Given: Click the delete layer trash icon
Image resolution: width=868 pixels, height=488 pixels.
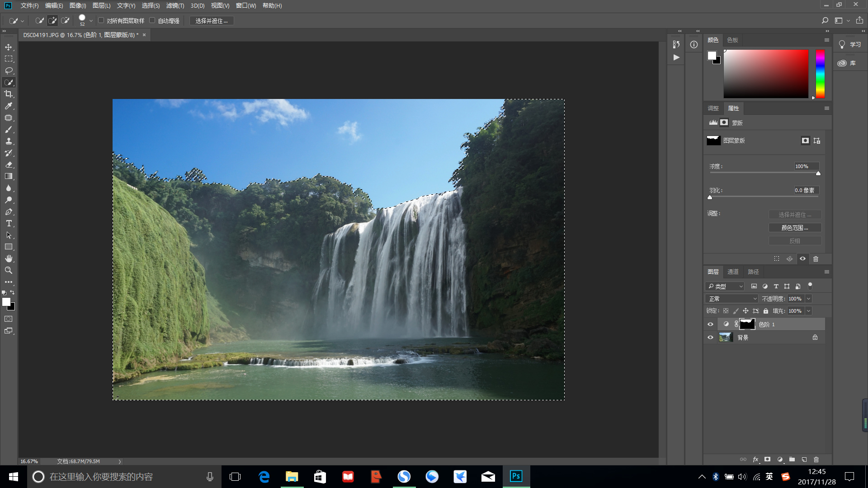Looking at the screenshot, I should tap(816, 460).
